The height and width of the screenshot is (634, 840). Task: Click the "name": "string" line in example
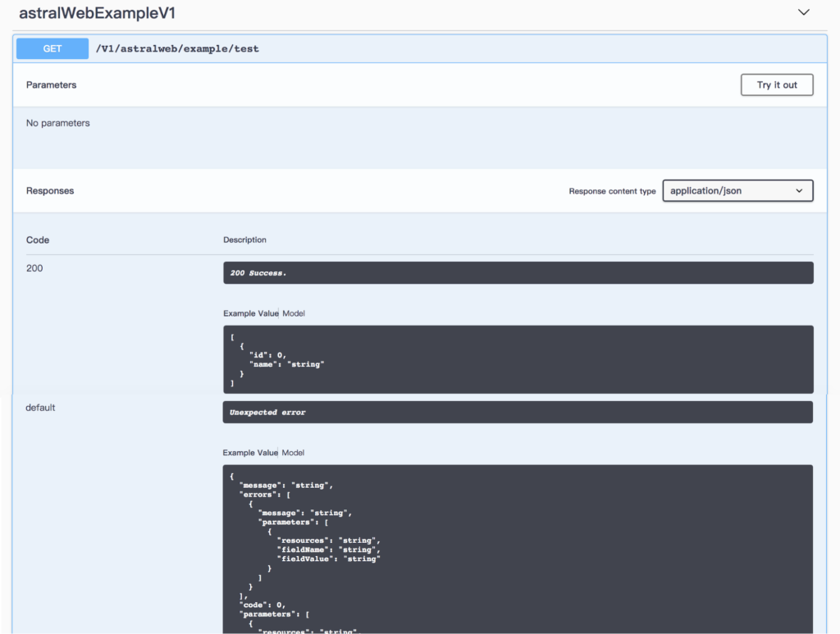286,364
